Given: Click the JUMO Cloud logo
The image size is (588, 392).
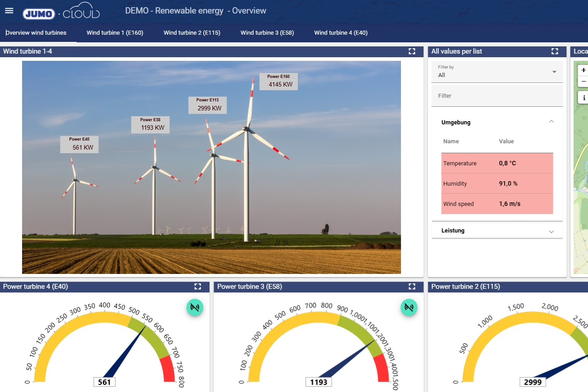Looking at the screenshot, I should 61,13.
